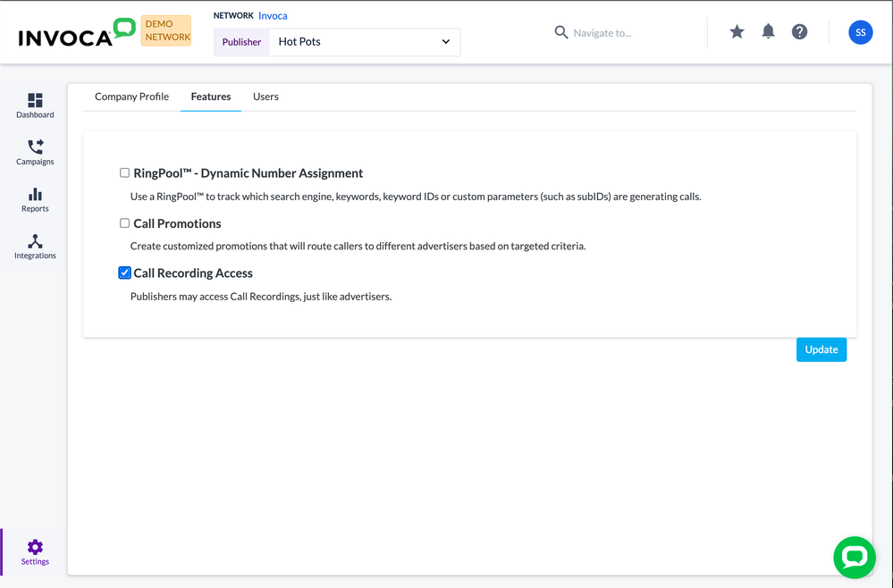Click the Update button
Viewport: 893px width, 588px height.
(x=821, y=349)
